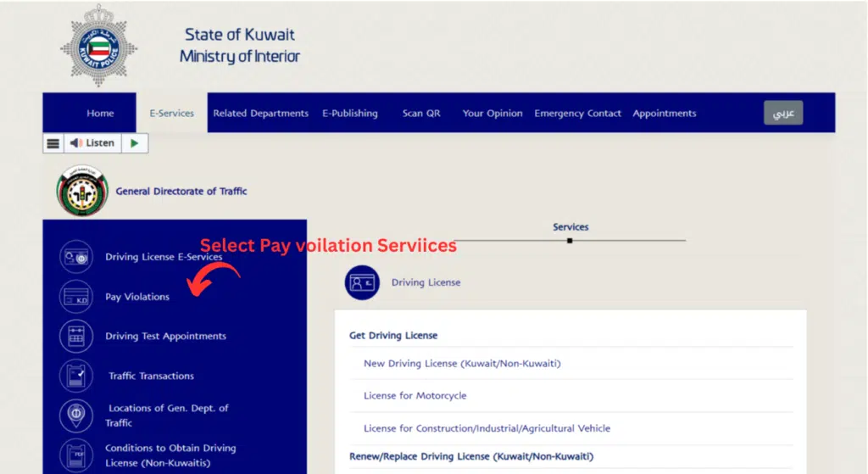The width and height of the screenshot is (868, 474).
Task: Open Appointments menu item
Action: click(x=665, y=113)
